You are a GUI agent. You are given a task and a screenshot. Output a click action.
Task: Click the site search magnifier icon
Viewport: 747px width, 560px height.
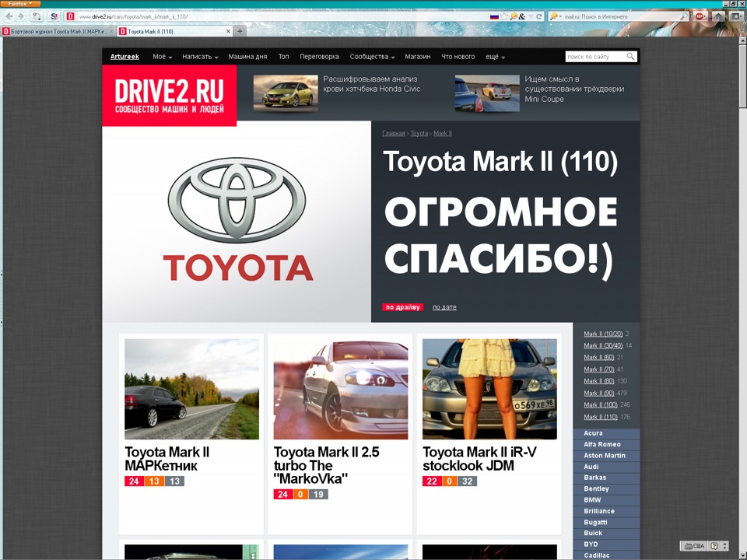[x=630, y=56]
